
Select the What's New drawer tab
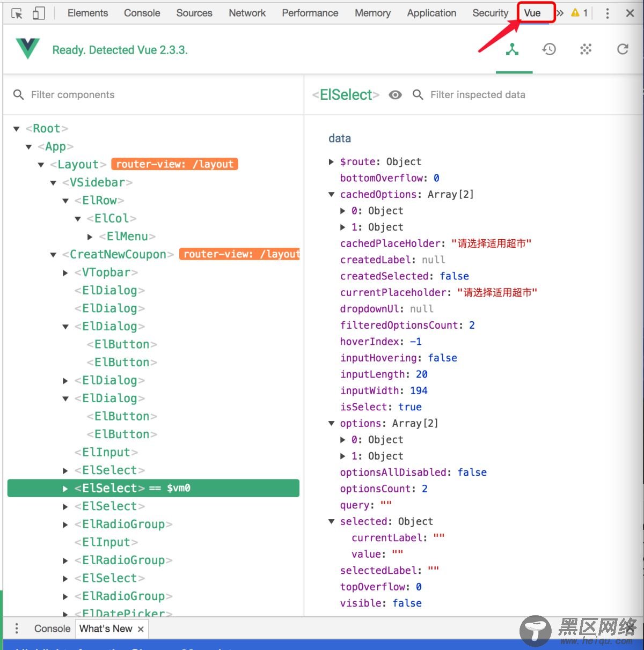(x=106, y=629)
